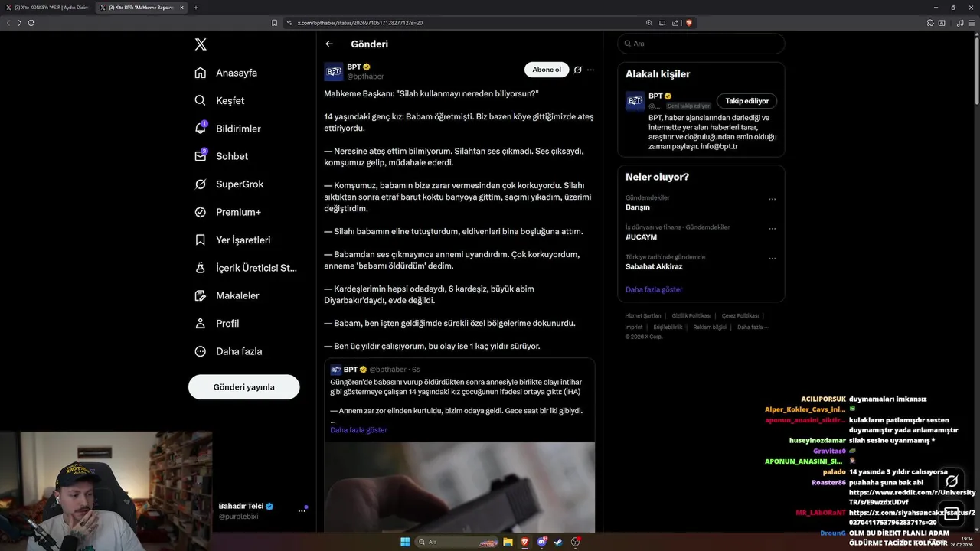Go back with Gönderi arrow
The image size is (980, 551).
(x=329, y=44)
